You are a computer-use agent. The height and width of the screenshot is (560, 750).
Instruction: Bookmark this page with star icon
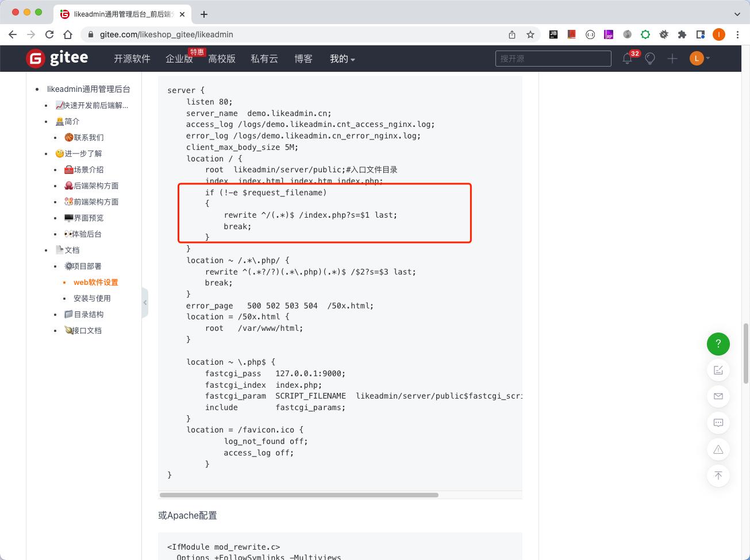pyautogui.click(x=530, y=34)
